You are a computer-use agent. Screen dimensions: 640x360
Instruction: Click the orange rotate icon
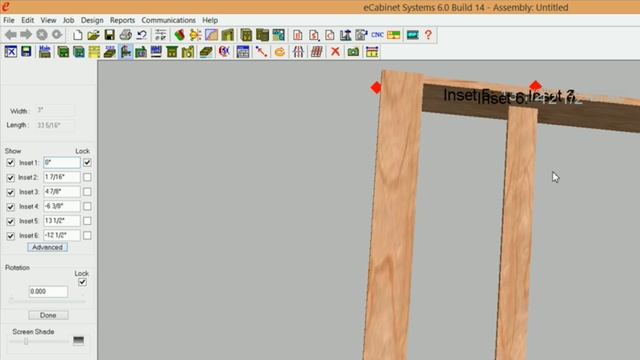tap(280, 52)
